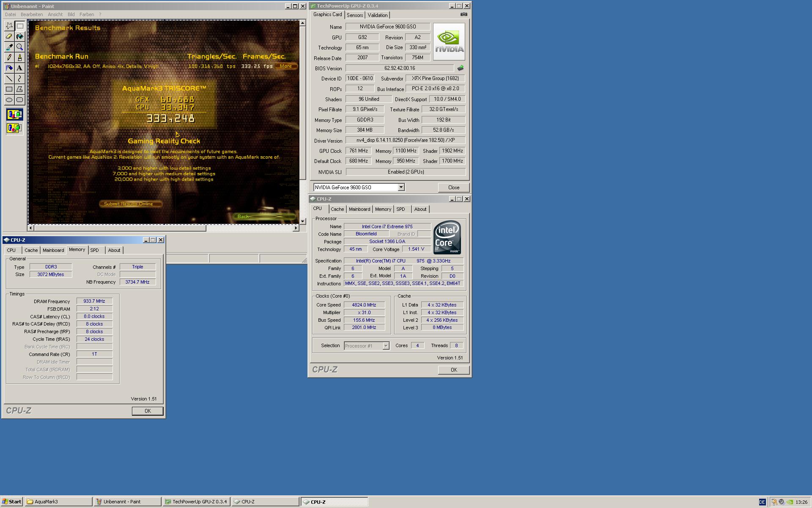Open the Bild menu in Paint
Screen dimensions: 812x508
(71, 14)
